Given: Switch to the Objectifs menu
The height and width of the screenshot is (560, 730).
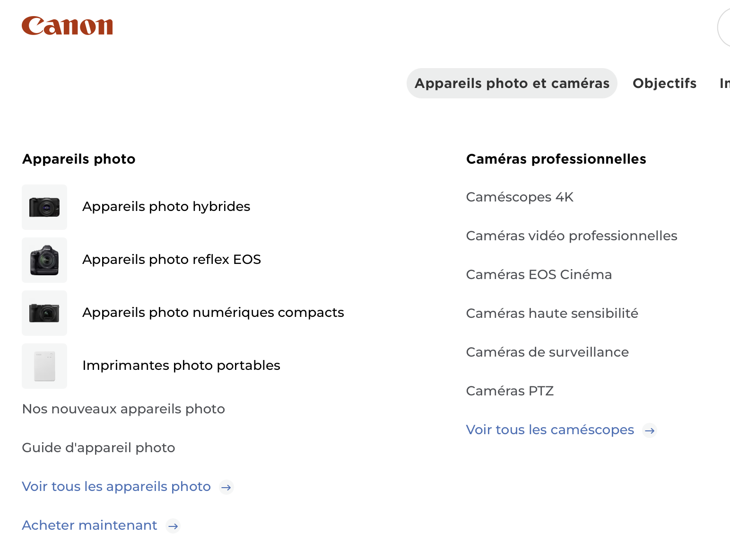Looking at the screenshot, I should click(664, 83).
